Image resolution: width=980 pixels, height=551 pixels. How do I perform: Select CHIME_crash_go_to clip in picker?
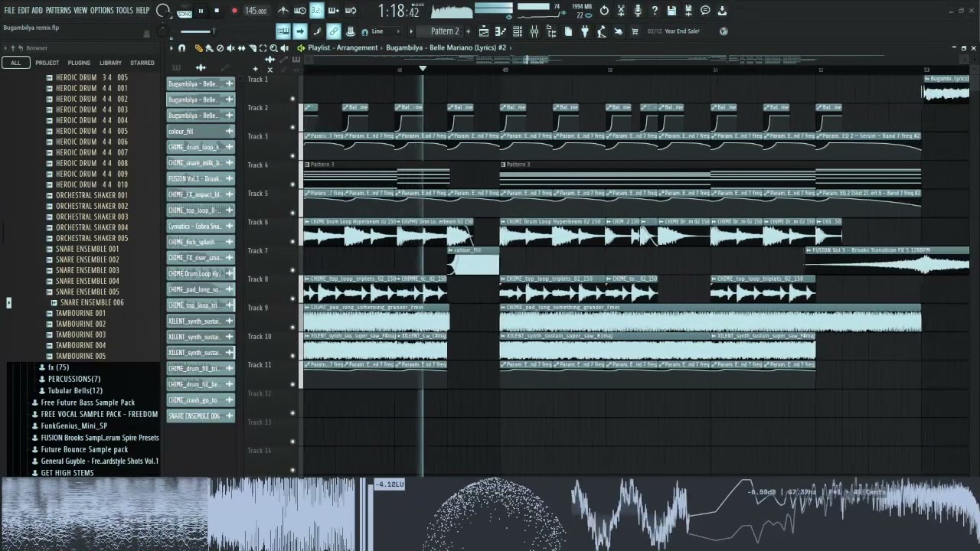(201, 400)
